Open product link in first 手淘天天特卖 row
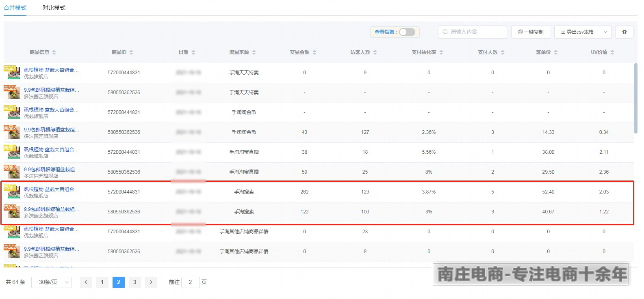Viewport: 644px width, 299px height. [51, 70]
